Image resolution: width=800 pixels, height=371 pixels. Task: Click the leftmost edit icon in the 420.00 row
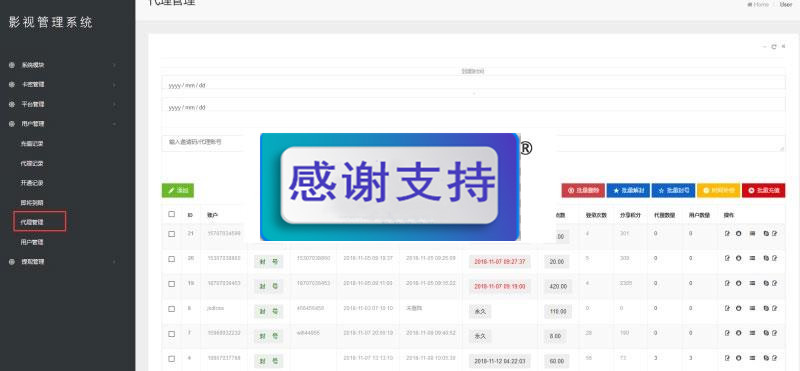[727, 283]
